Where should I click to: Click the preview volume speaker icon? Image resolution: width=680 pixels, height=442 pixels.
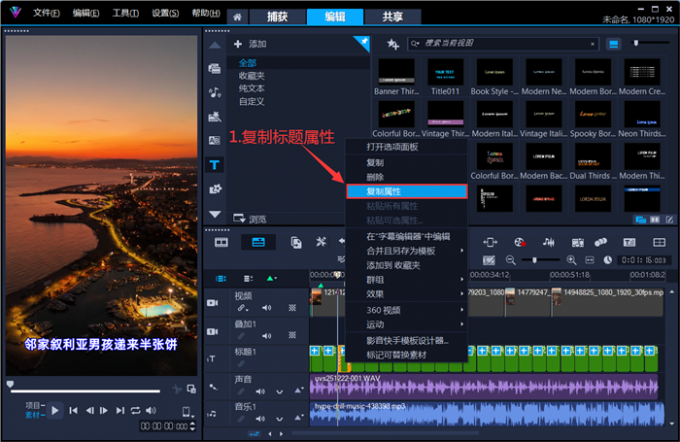coord(152,410)
